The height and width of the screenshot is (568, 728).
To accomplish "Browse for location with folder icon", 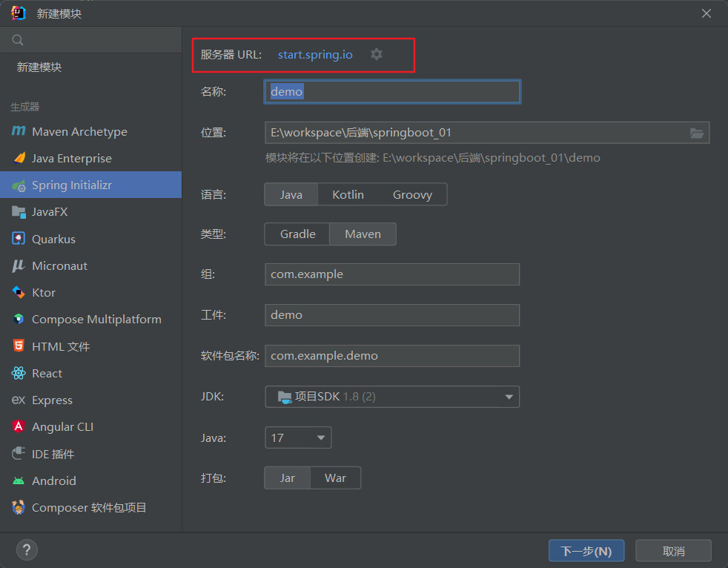I will coord(696,133).
